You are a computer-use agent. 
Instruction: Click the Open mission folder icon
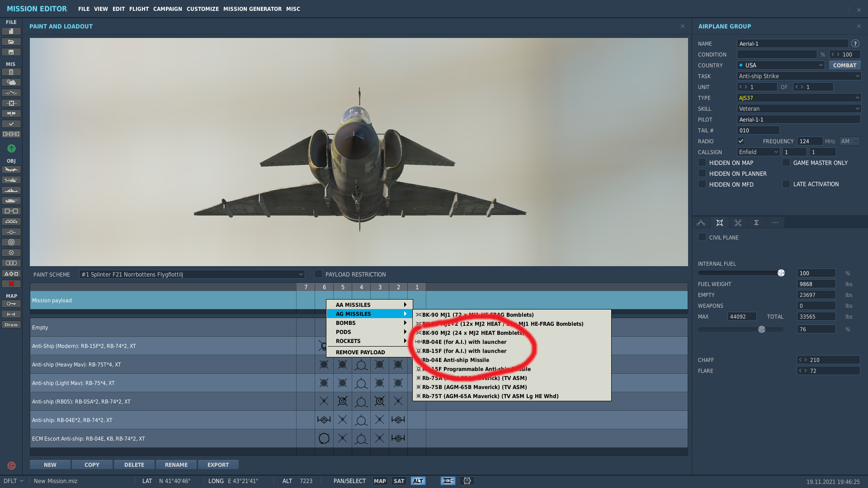point(11,42)
